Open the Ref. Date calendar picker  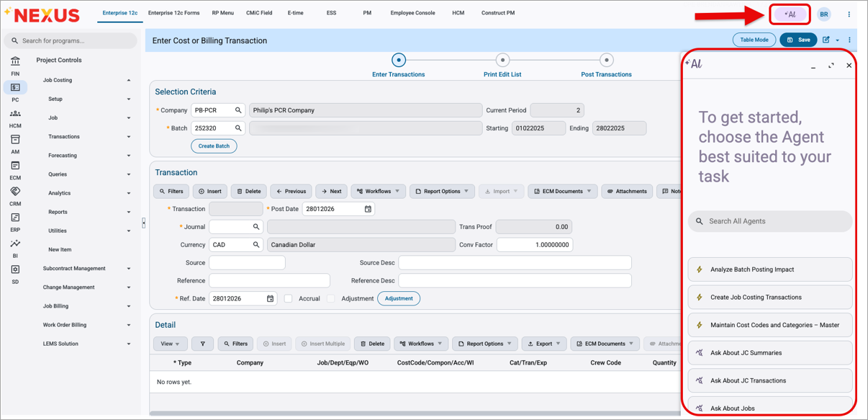click(x=271, y=298)
